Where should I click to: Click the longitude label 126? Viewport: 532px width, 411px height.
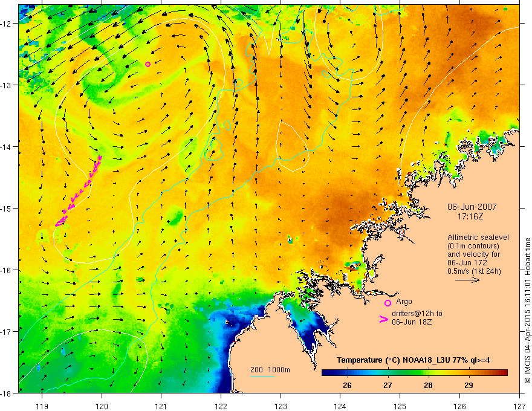point(459,406)
